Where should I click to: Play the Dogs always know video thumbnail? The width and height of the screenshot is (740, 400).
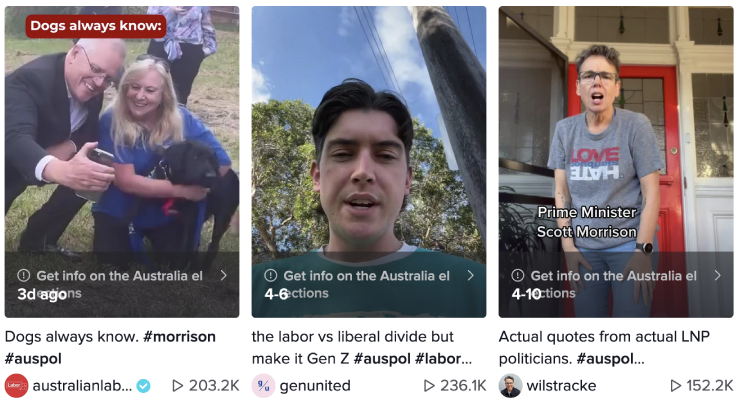[x=122, y=150]
